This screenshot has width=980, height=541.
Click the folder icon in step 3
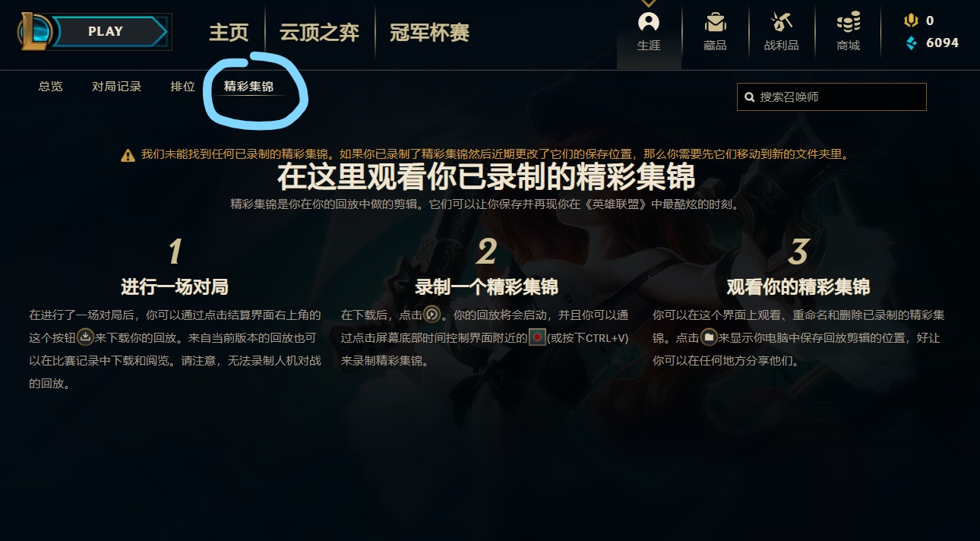click(x=709, y=336)
